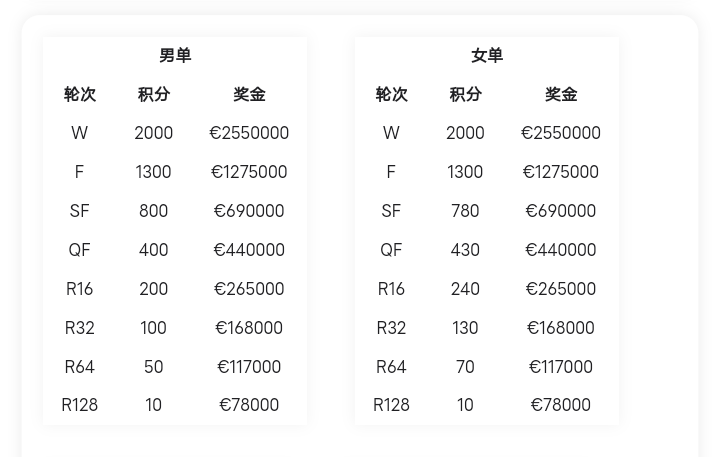Click the 奖金 header in 男单 table
This screenshot has height=457, width=720.
pos(249,95)
